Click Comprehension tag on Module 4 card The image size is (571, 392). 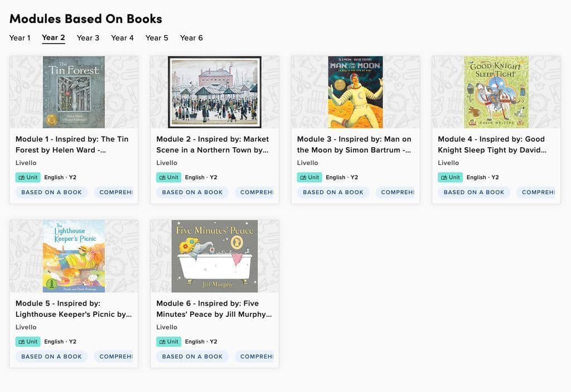coord(537,192)
